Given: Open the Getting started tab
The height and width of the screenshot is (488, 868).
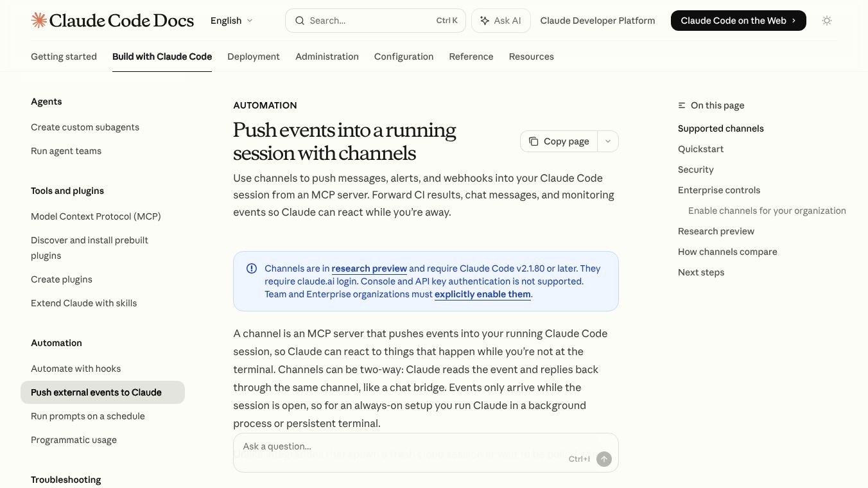Looking at the screenshot, I should pos(64,57).
